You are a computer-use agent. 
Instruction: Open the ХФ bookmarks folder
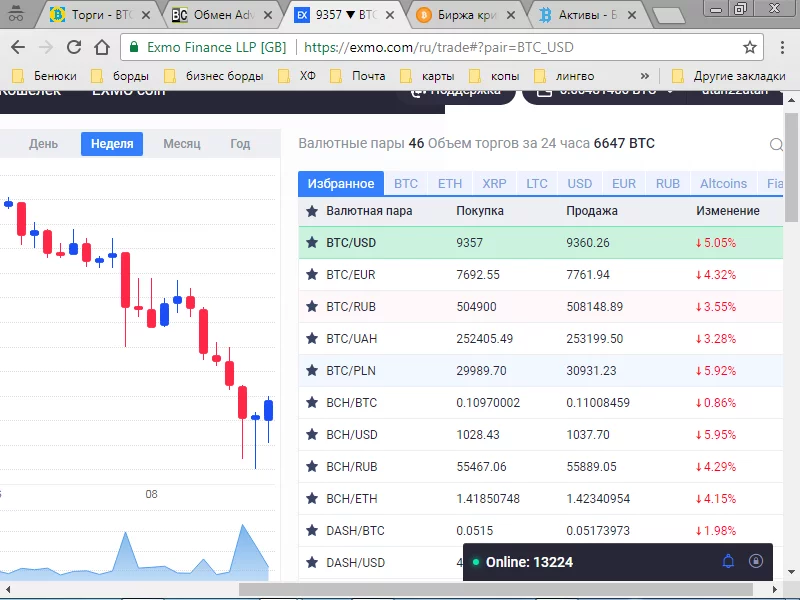point(297,76)
